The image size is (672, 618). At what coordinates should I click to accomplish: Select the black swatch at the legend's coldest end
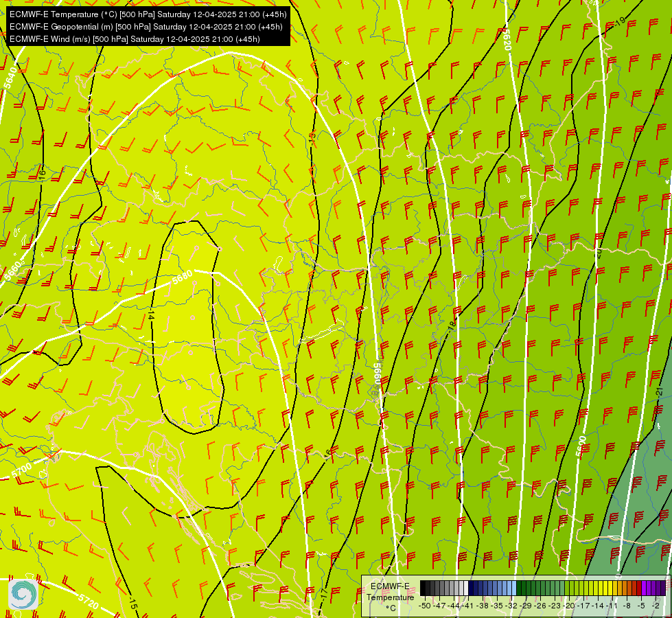tap(423, 588)
